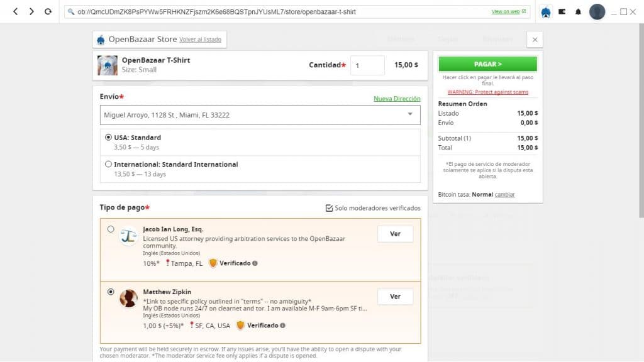This screenshot has width=644, height=362.
Task: Click Jacob's verified shield badge
Action: (213, 263)
